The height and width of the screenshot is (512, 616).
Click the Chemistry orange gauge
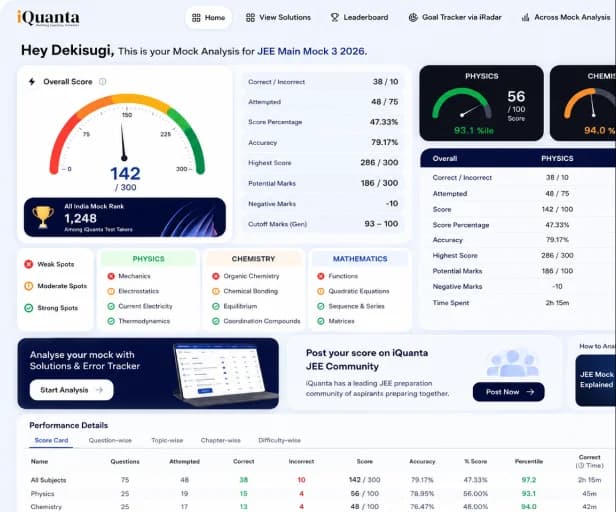(589, 103)
